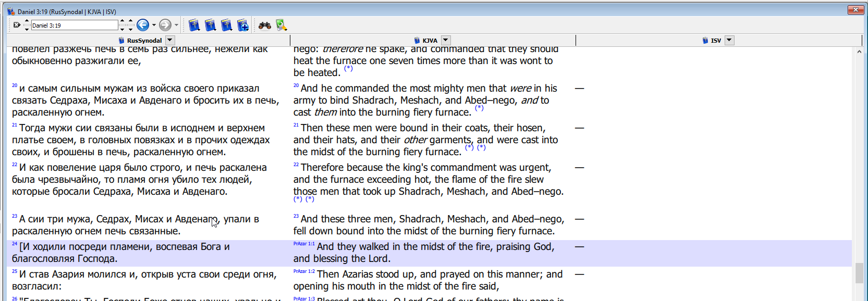Click verse scroller down arrow
This screenshot has height=301, width=868.
tap(130, 29)
